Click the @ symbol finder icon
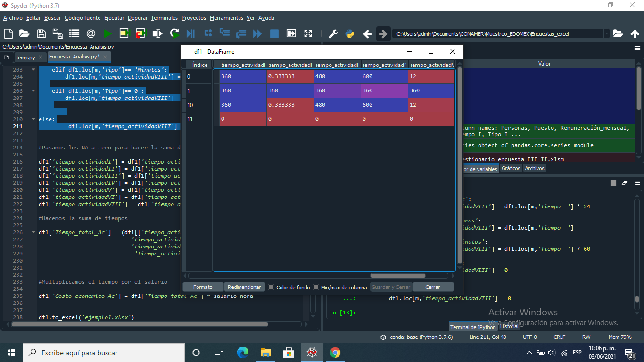The image size is (644, 362). [91, 33]
